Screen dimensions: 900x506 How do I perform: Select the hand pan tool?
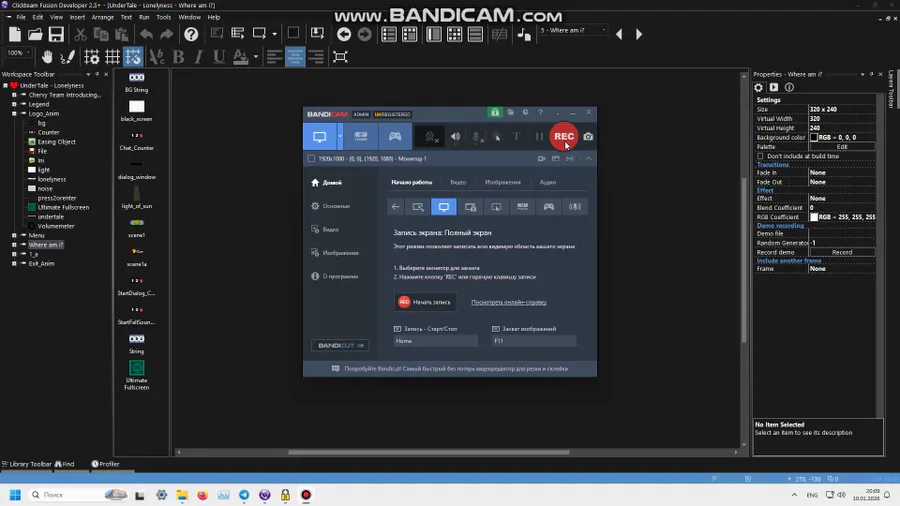(47, 57)
